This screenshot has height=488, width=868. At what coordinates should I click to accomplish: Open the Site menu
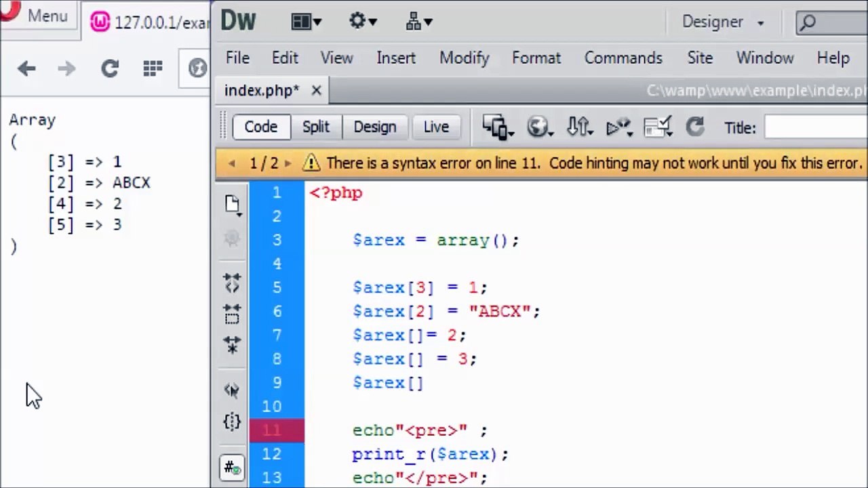(x=700, y=58)
